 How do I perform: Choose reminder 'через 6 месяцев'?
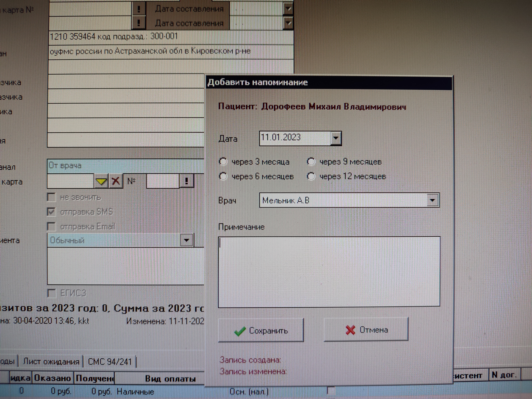tap(223, 176)
